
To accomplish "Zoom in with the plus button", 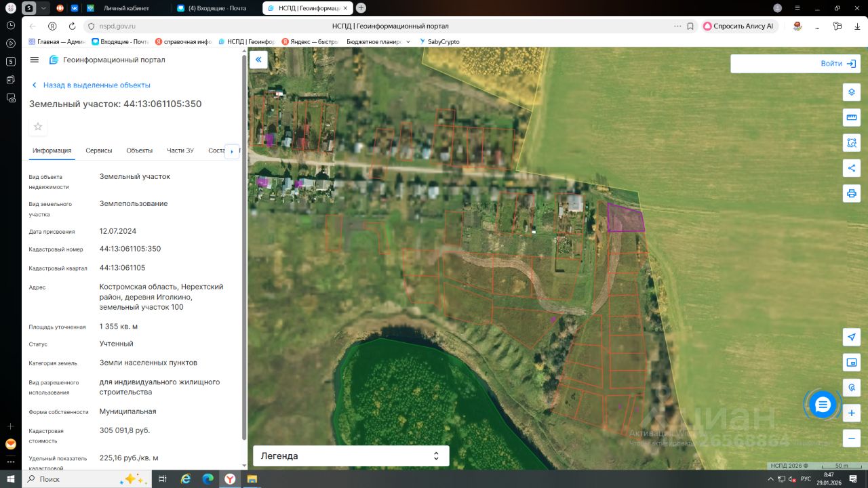I will tap(852, 413).
